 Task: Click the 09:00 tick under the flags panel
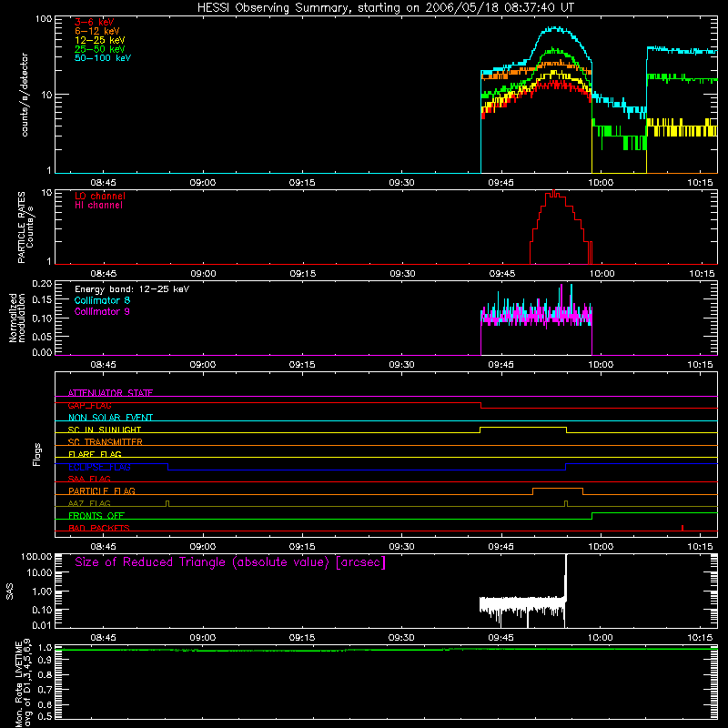coord(203,547)
